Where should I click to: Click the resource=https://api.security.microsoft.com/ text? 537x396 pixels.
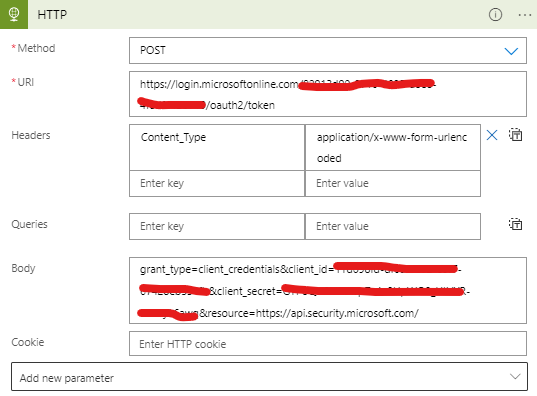tap(312, 313)
